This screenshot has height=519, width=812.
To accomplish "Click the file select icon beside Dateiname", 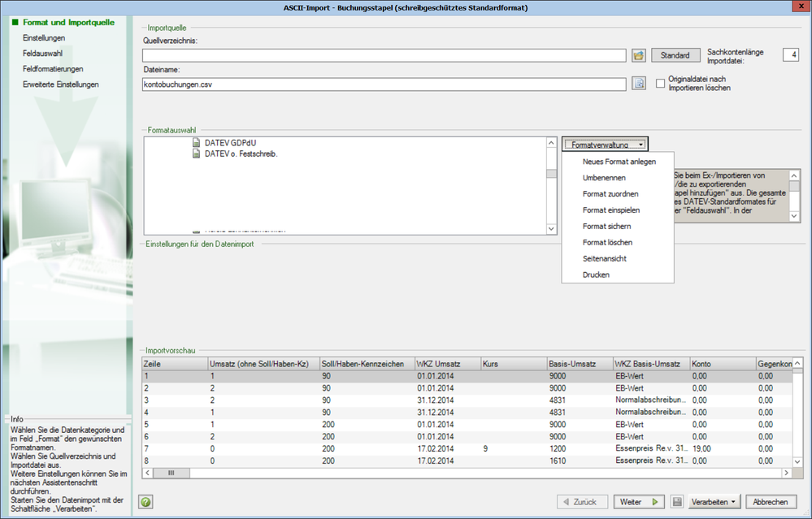I will (x=639, y=84).
